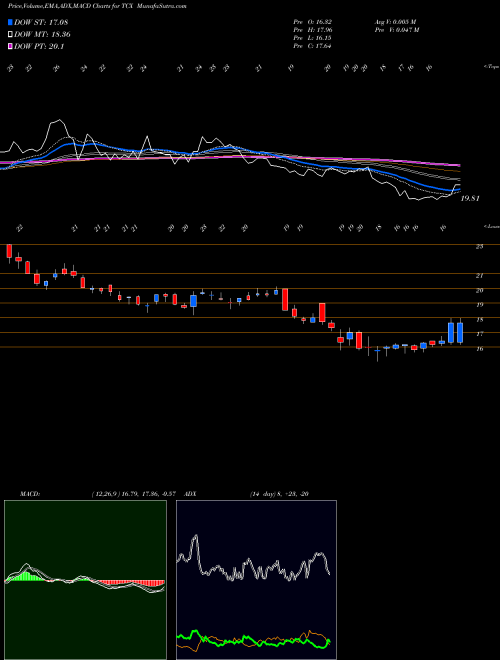Click the 'Pre C: 17.64' value
The image size is (500, 660).
pyautogui.click(x=312, y=46)
